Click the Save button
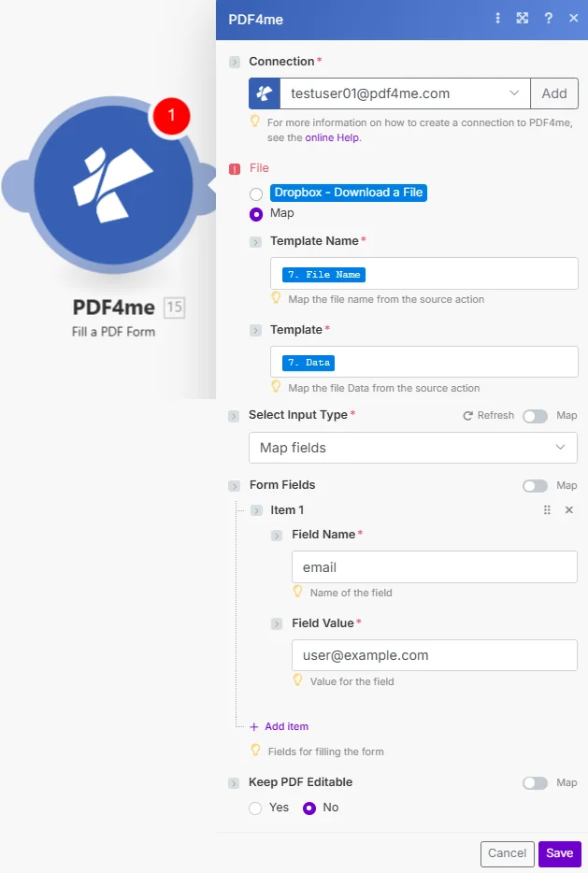Viewport: 588px width, 873px height. click(560, 853)
